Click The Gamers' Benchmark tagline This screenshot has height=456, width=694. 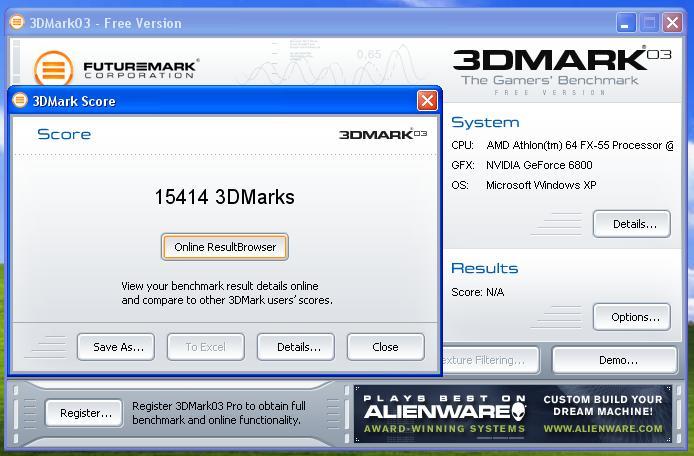pyautogui.click(x=550, y=80)
